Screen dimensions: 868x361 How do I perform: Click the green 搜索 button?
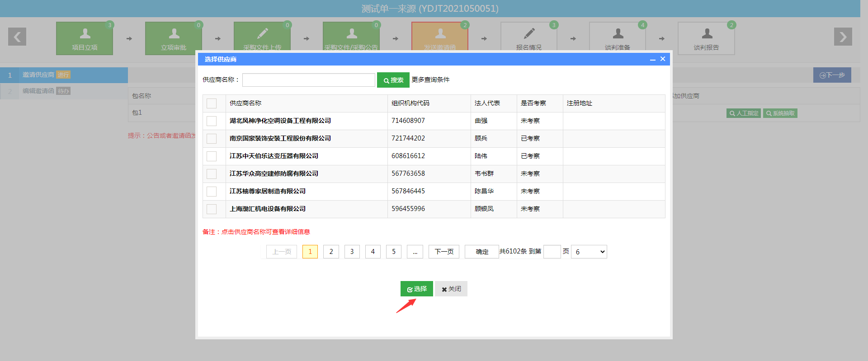coord(393,80)
